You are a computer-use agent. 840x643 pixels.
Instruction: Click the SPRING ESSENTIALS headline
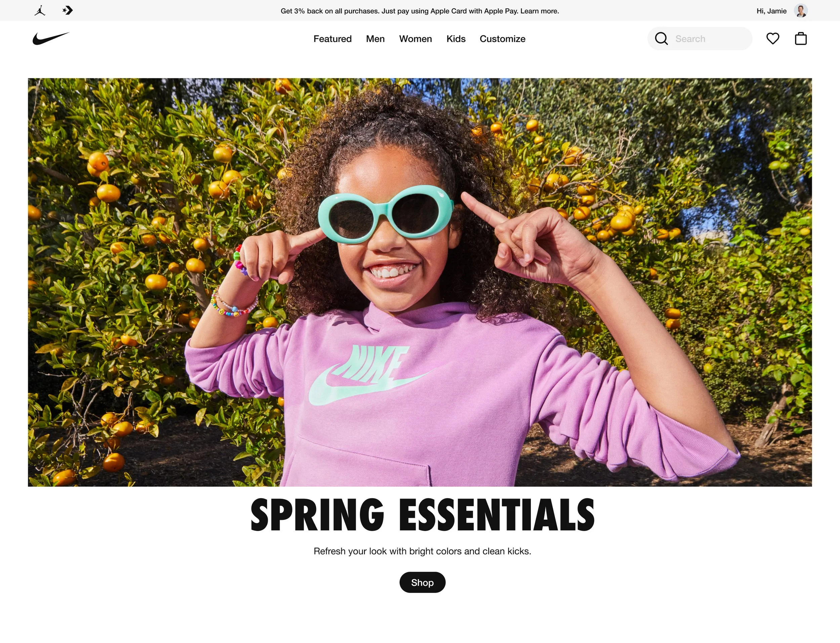coord(422,515)
